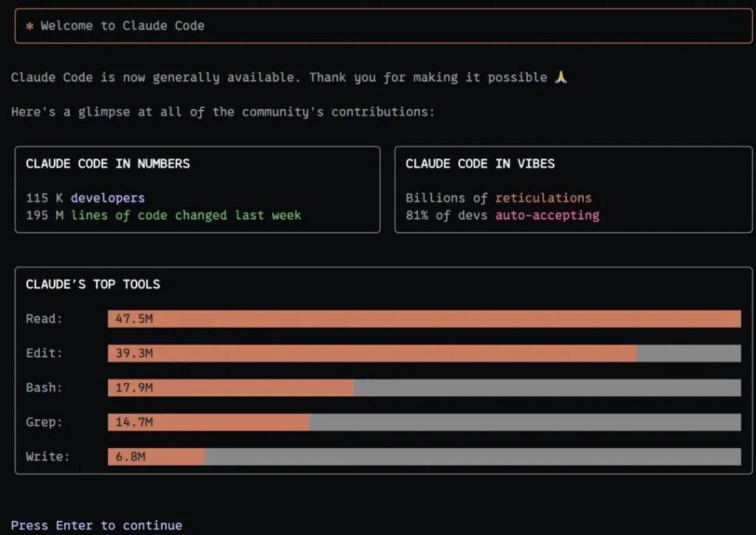The image size is (756, 535).
Task: Click the Write bar showing 6.8M
Action: (157, 457)
